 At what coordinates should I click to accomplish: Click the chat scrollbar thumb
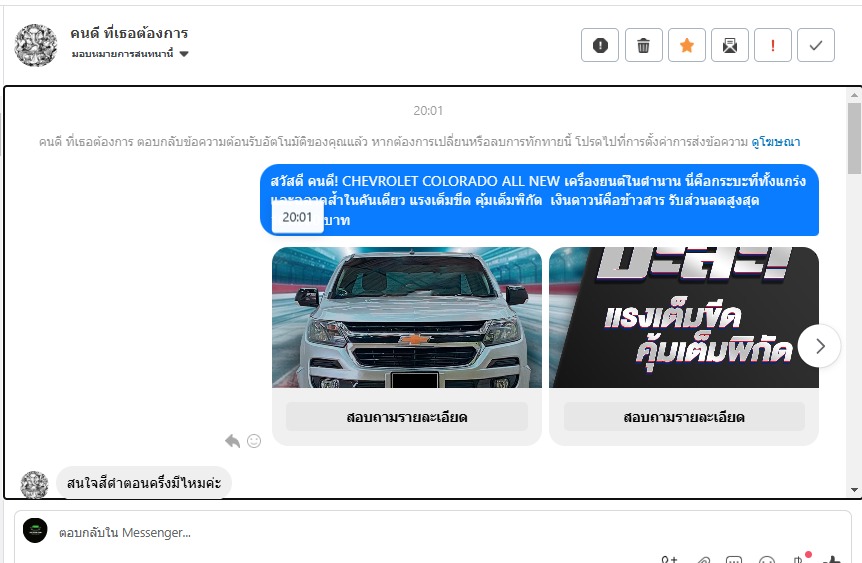(854, 138)
